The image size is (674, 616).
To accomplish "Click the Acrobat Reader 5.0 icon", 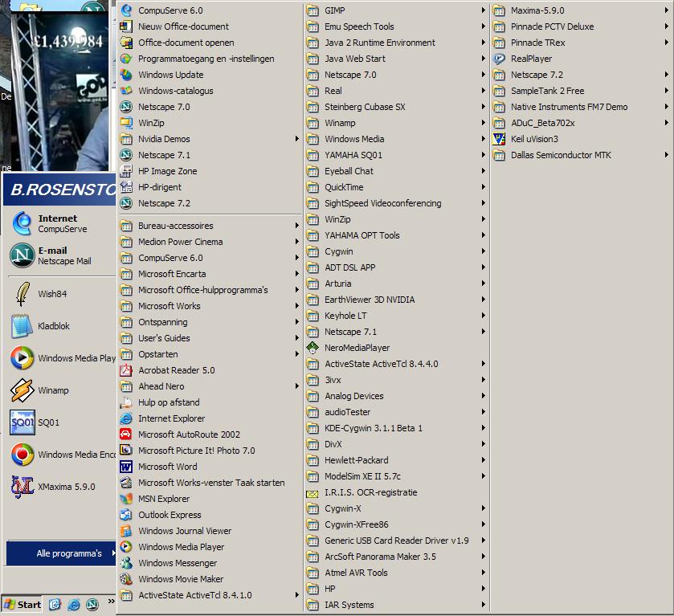I will pos(126,370).
